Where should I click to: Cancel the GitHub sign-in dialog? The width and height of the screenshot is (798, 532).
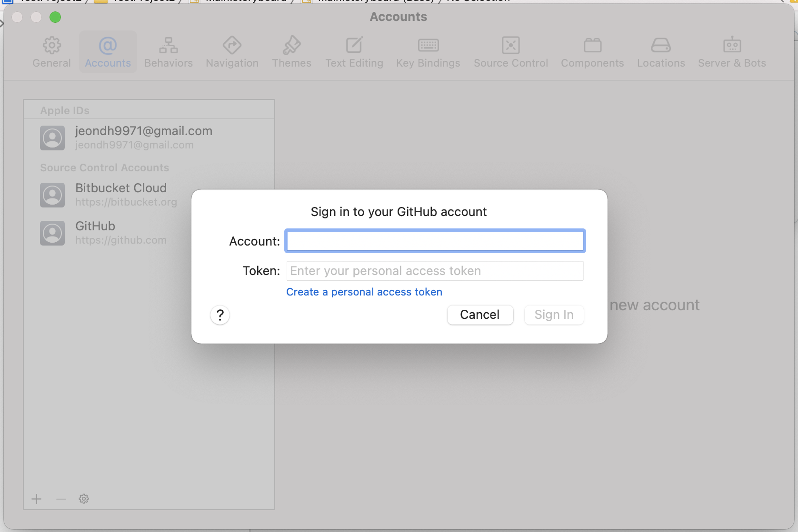(x=480, y=315)
